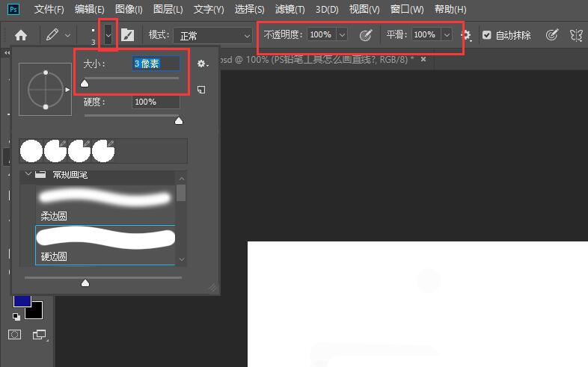The image size is (588, 367).
Task: Toggle pressure for size icon
Action: coord(552,35)
